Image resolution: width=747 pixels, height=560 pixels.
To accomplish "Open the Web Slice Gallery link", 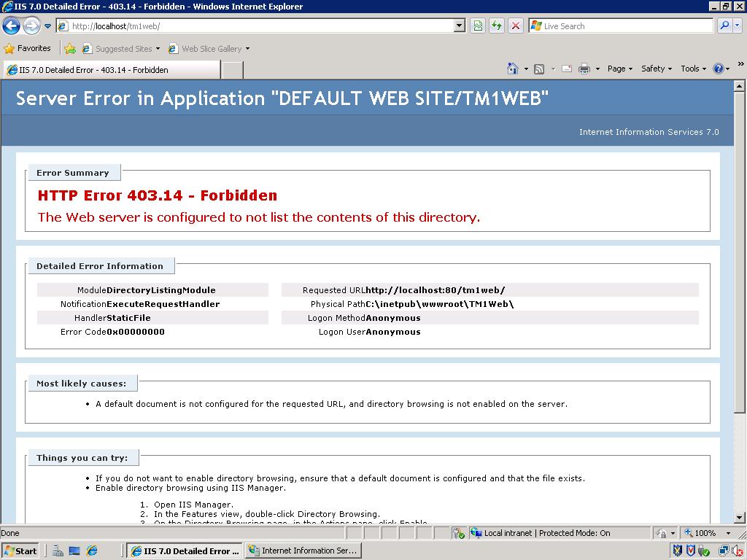I will pos(209,49).
